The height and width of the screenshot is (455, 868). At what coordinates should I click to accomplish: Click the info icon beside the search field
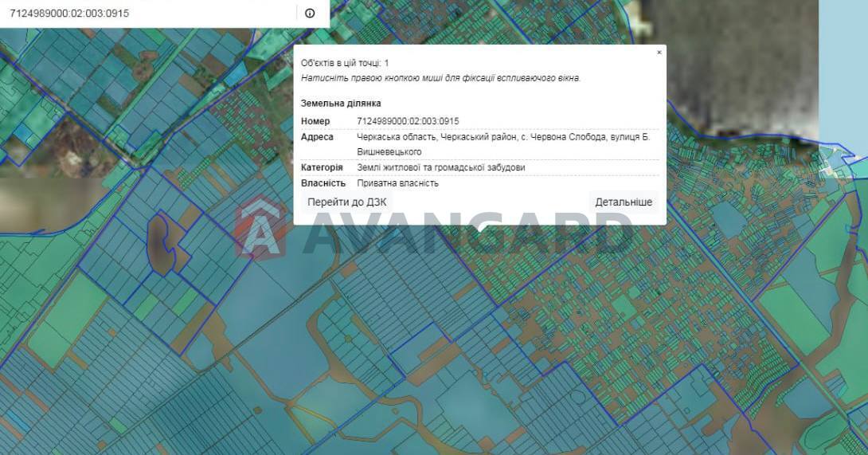click(310, 14)
